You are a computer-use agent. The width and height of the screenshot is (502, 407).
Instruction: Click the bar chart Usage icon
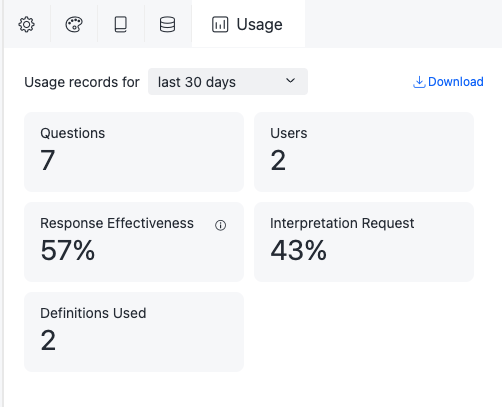220,24
